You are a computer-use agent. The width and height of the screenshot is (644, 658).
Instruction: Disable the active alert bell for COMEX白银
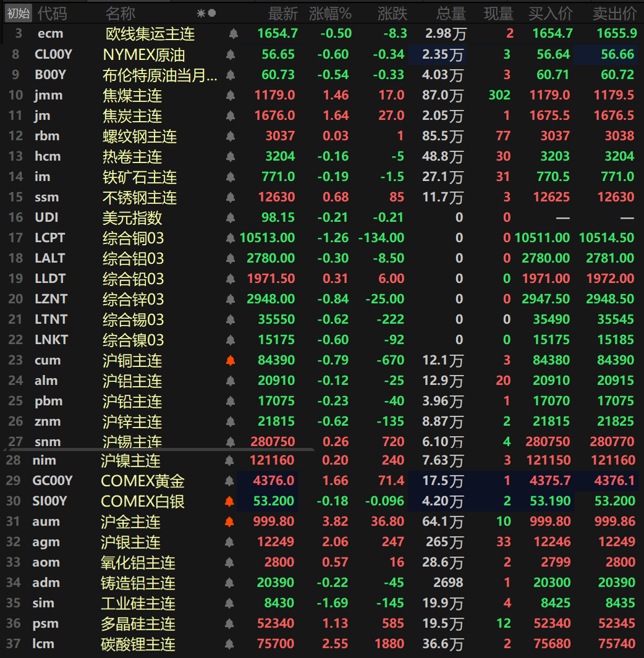[x=229, y=501]
